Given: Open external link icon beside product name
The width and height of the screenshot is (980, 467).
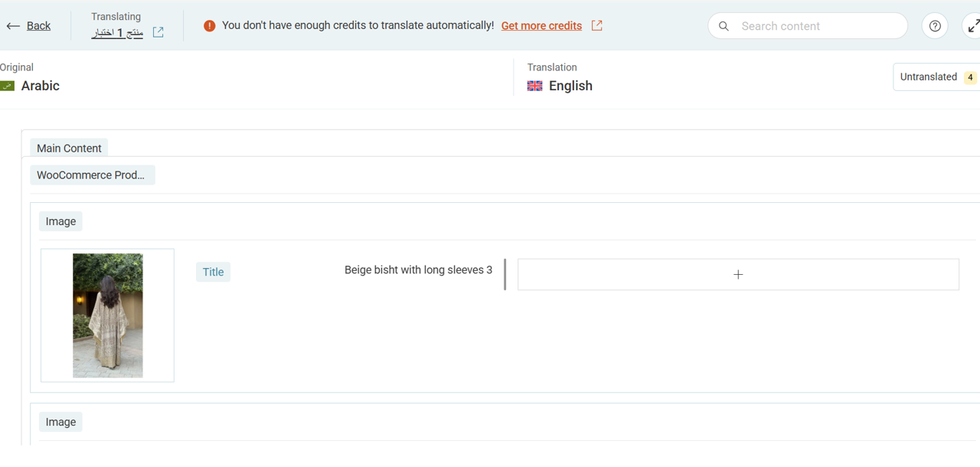Looking at the screenshot, I should click(x=158, y=32).
